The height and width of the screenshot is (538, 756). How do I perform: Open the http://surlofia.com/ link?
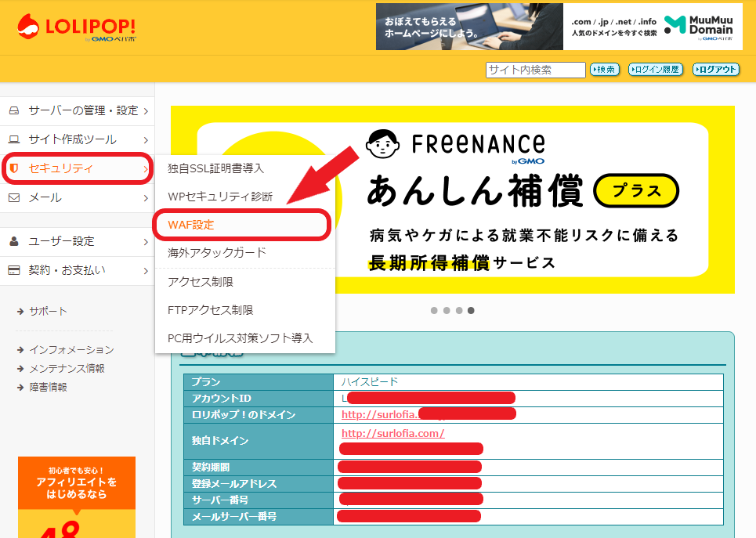click(x=392, y=433)
